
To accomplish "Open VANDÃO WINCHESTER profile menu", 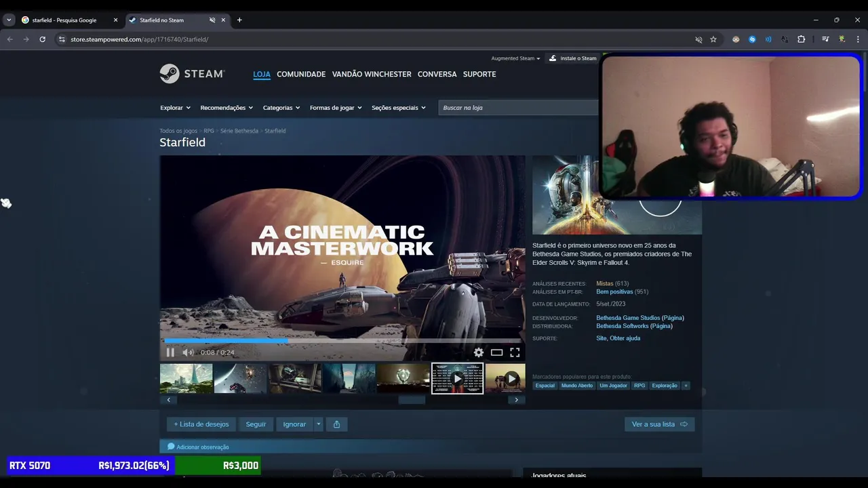I will [x=372, y=74].
